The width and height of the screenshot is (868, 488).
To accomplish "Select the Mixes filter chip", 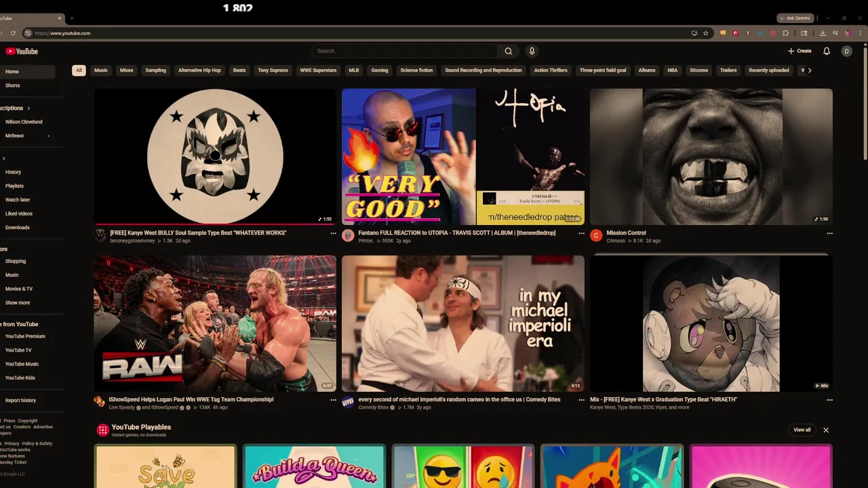I will 127,70.
